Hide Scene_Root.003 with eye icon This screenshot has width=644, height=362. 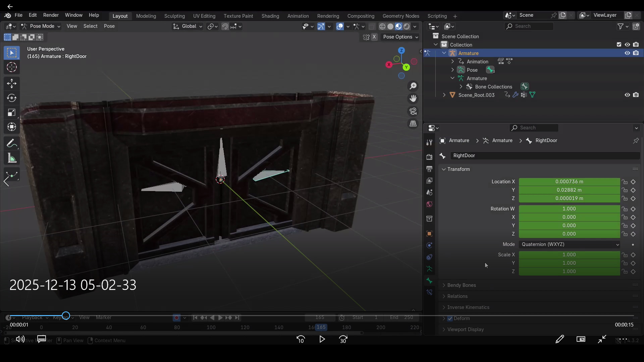pos(627,95)
